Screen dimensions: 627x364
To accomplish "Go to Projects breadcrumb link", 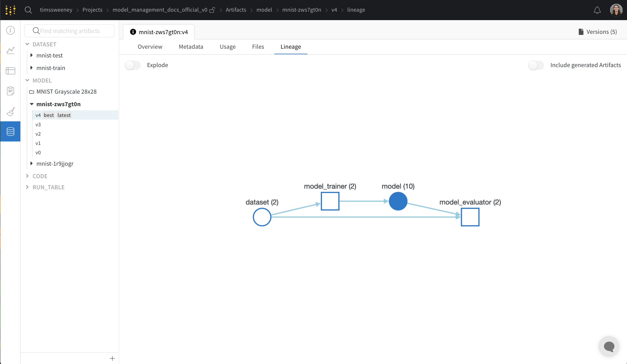I will click(x=92, y=10).
